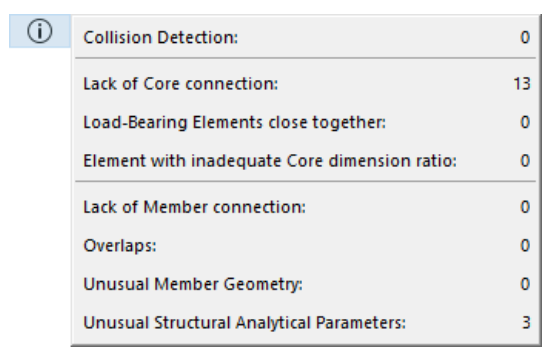The image size is (552, 360).
Task: Select the Overlaps entry
Action: point(306,245)
